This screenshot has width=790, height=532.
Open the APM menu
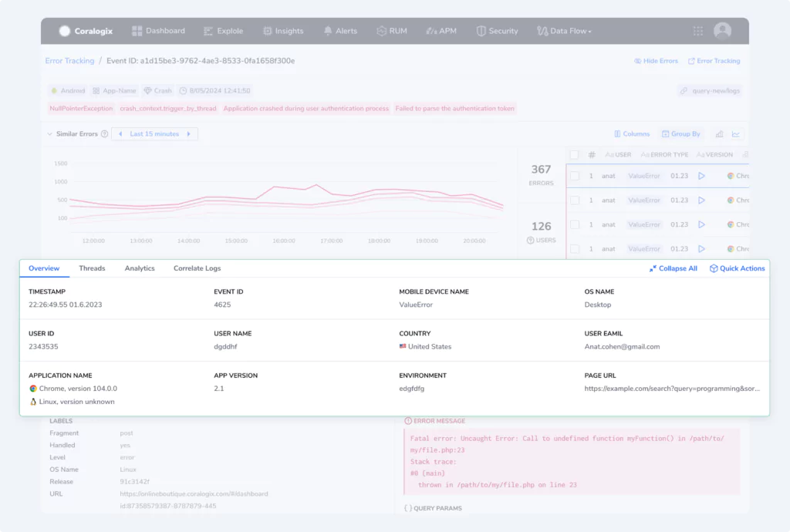click(441, 31)
